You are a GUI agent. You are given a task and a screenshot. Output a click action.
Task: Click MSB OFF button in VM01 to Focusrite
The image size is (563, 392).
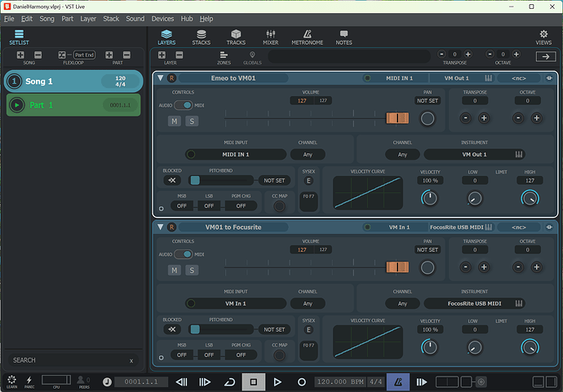tap(182, 355)
